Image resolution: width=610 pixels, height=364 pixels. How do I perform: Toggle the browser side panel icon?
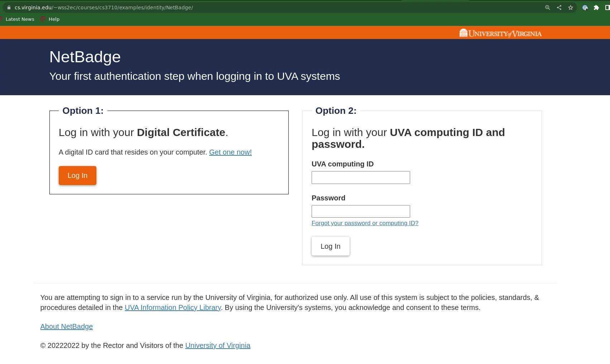coord(607,8)
